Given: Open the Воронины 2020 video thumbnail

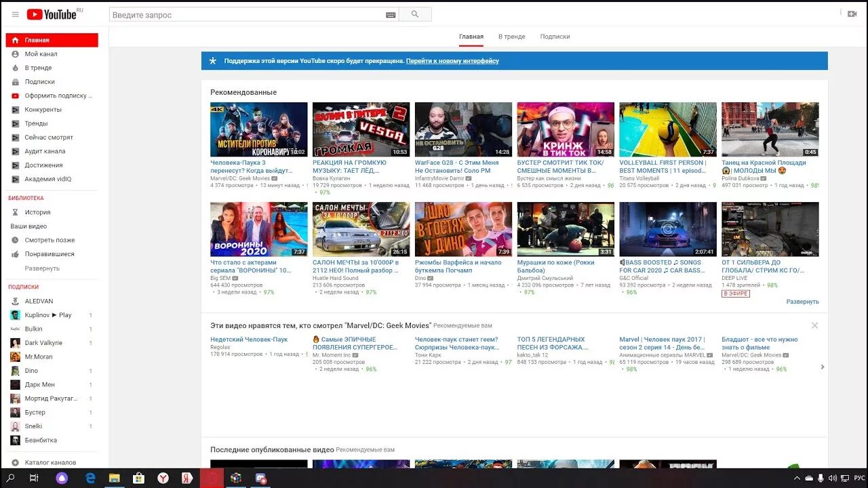Looking at the screenshot, I should pyautogui.click(x=258, y=229).
